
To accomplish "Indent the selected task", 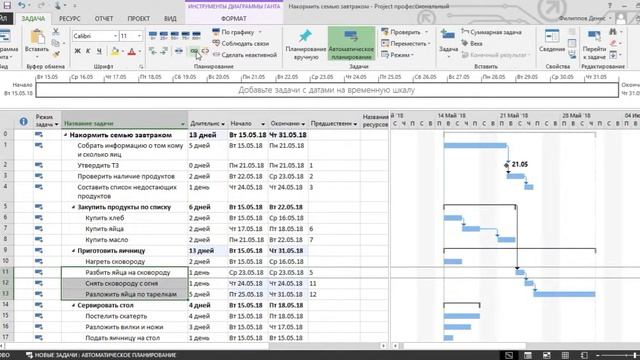I will 164,51.
